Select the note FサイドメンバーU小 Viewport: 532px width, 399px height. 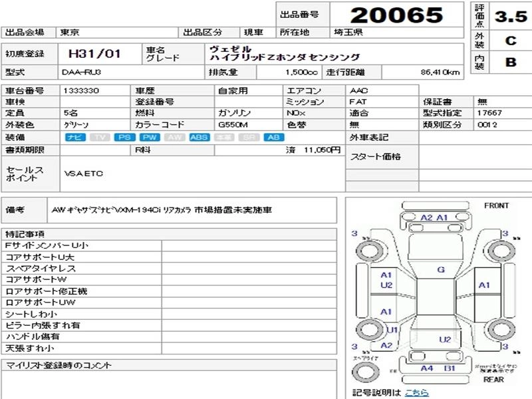pos(47,245)
